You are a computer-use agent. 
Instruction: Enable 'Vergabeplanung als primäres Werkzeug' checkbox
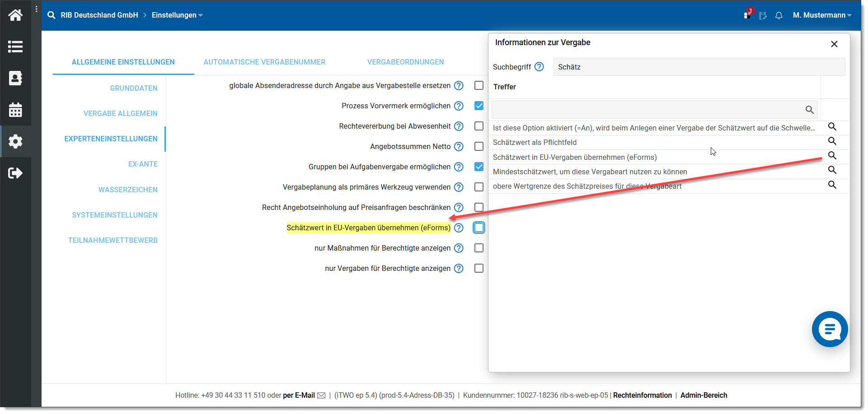point(479,187)
